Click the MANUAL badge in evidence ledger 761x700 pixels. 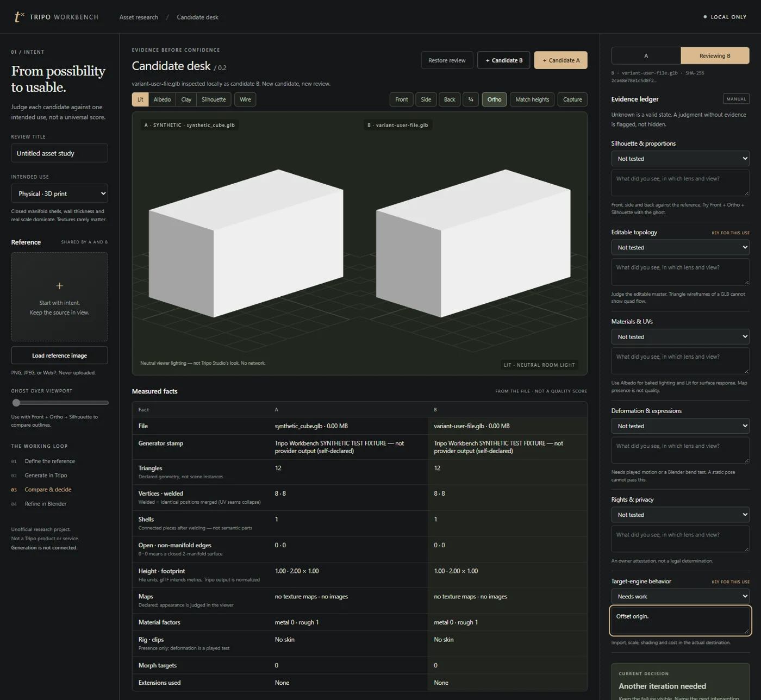(736, 99)
